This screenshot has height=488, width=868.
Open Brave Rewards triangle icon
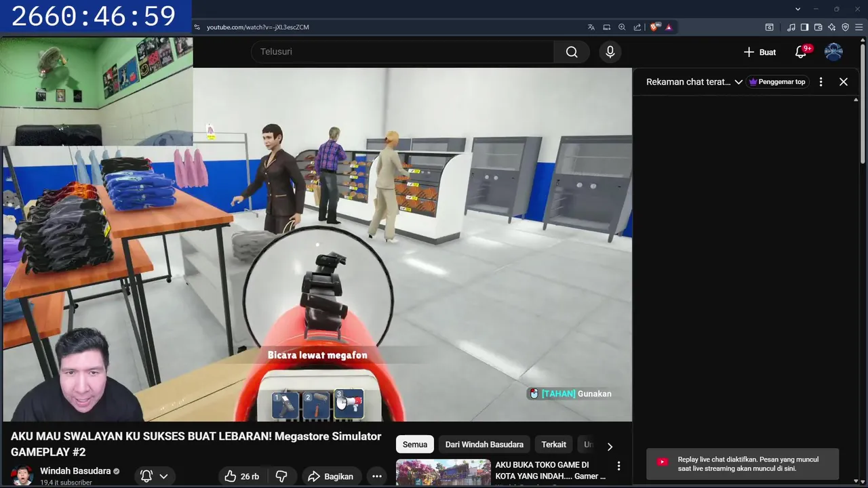coord(669,27)
